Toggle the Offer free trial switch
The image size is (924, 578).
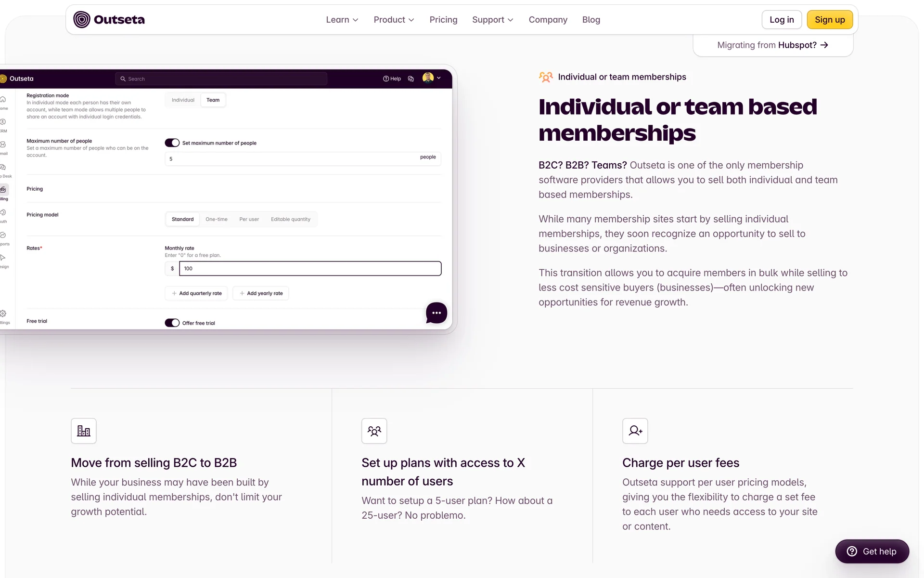(x=172, y=323)
